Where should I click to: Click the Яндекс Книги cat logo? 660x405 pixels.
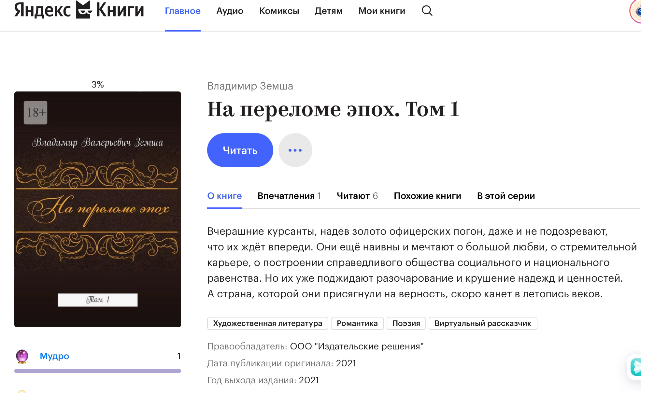click(83, 10)
